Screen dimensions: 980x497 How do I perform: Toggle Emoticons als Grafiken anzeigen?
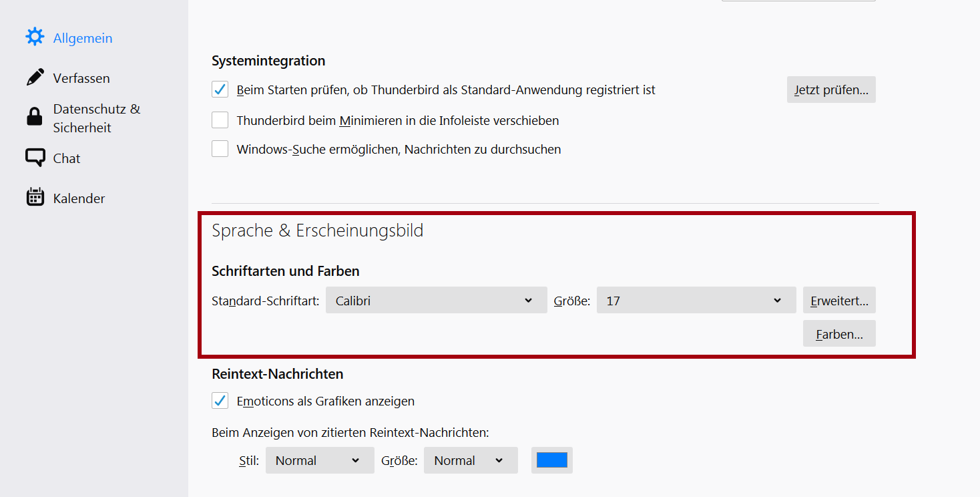coord(220,401)
